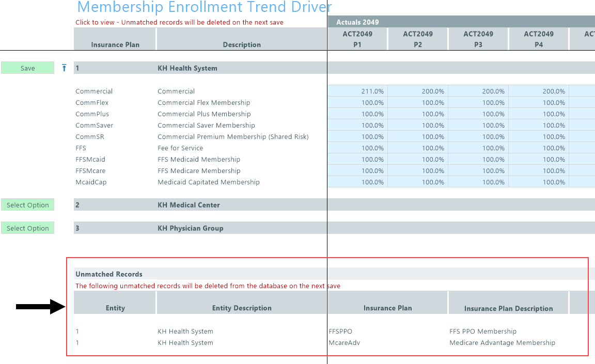595x364 pixels.
Task: Select the FFS insurance plan code
Action: point(81,148)
